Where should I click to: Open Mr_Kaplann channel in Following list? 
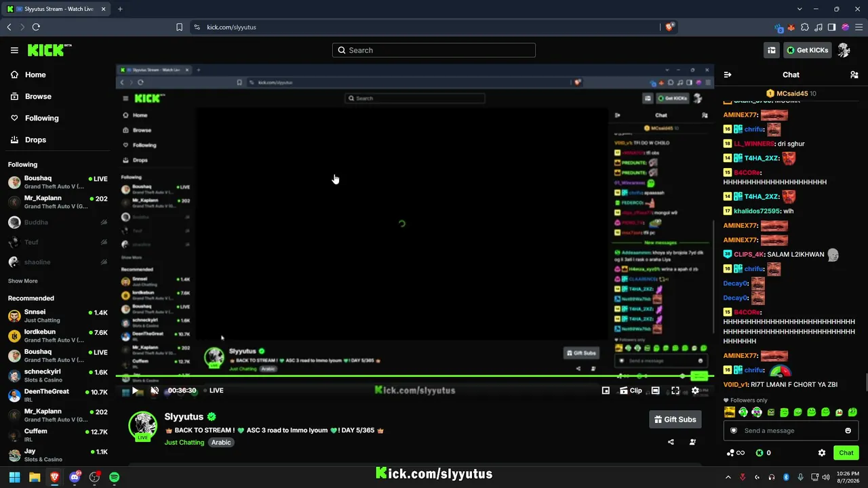58,202
